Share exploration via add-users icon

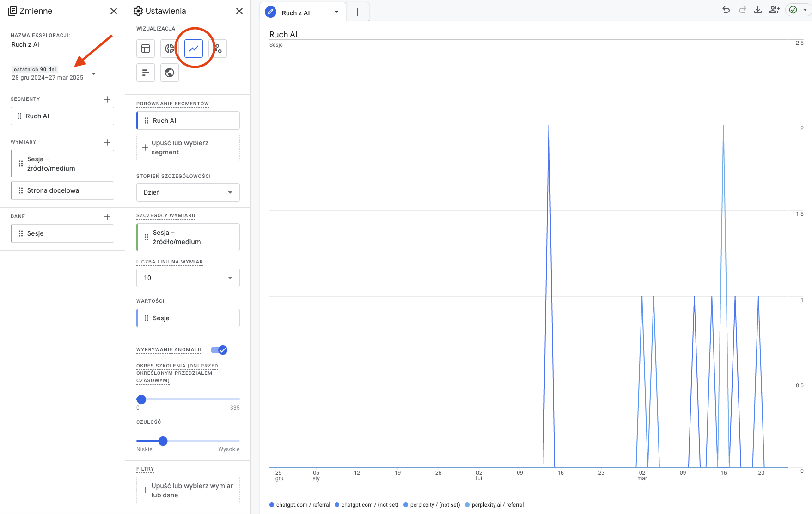(x=775, y=10)
